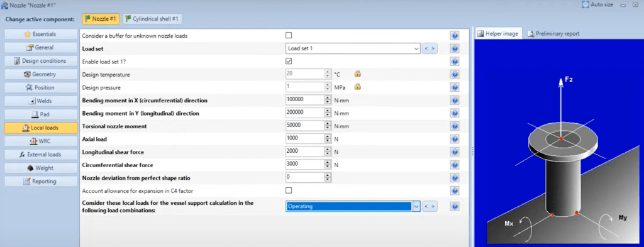Switch active component to Nozzle #1

point(101,19)
